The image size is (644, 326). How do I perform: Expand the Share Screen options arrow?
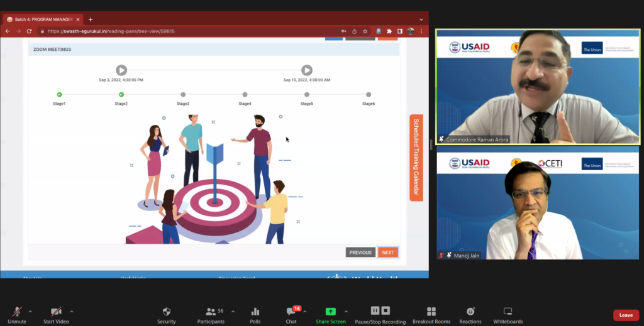point(347,312)
